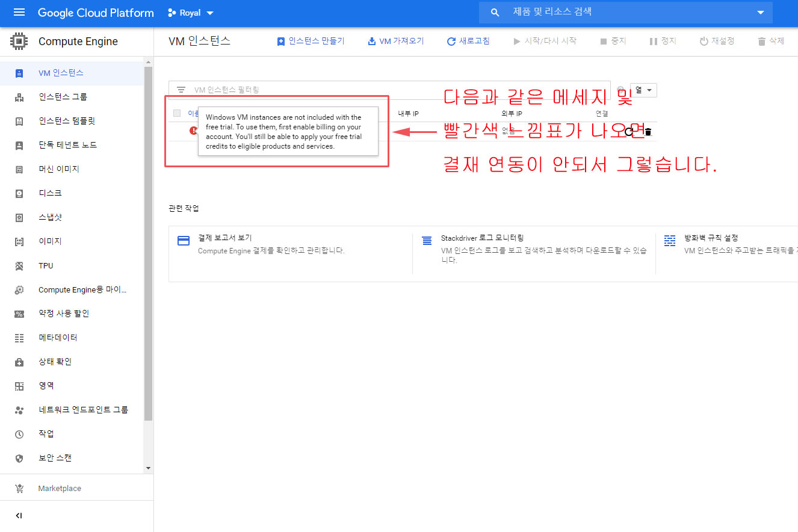Click the VM 인스턴스 page title

click(200, 41)
